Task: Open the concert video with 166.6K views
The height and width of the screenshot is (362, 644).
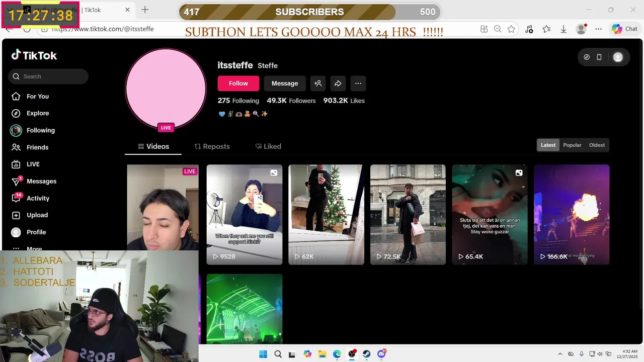Action: tap(572, 215)
